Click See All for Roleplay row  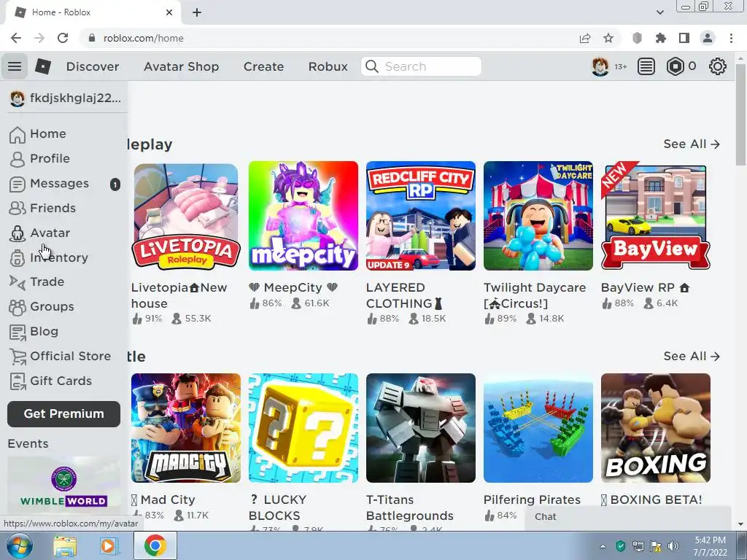click(692, 144)
